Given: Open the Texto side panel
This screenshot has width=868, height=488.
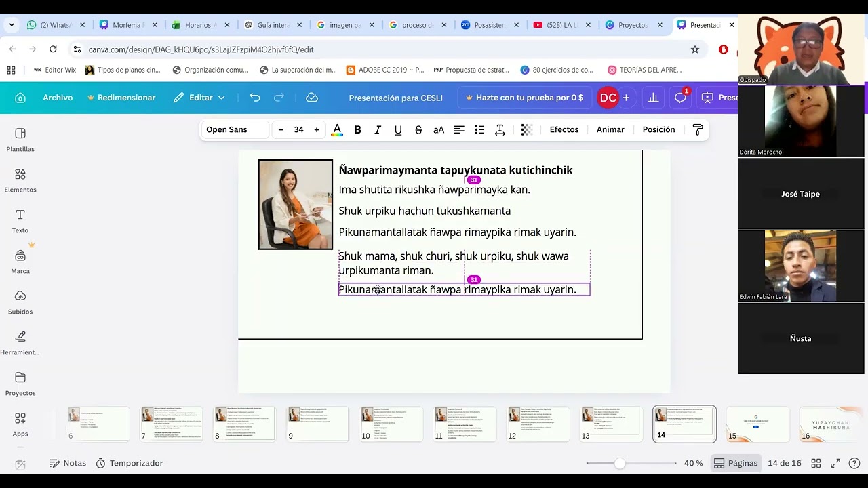Looking at the screenshot, I should 20,221.
